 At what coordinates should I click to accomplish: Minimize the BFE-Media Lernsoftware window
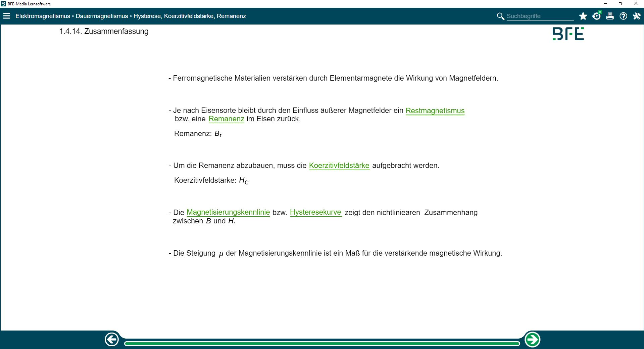(x=605, y=4)
